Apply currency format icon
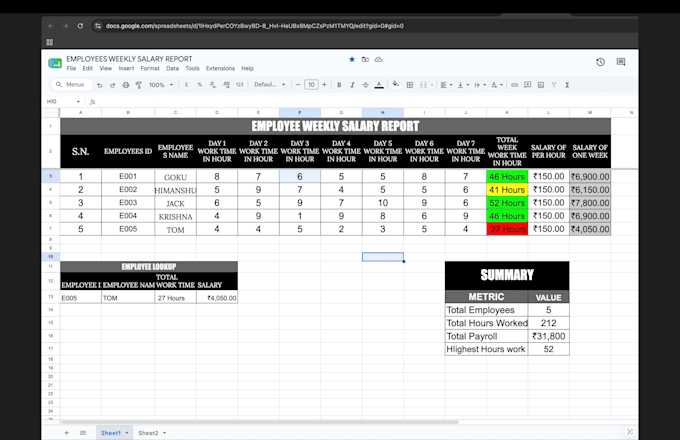Image resolution: width=680 pixels, height=440 pixels. 186,85
